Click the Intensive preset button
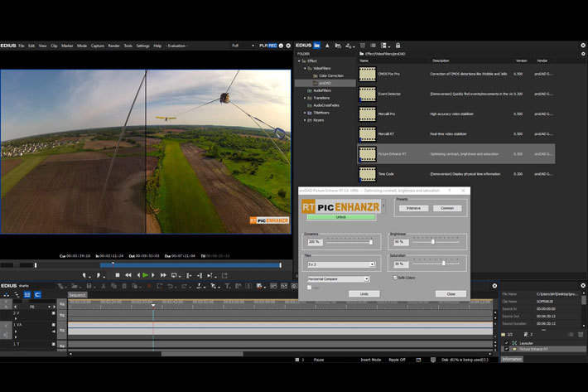The image size is (588, 392). 413,208
